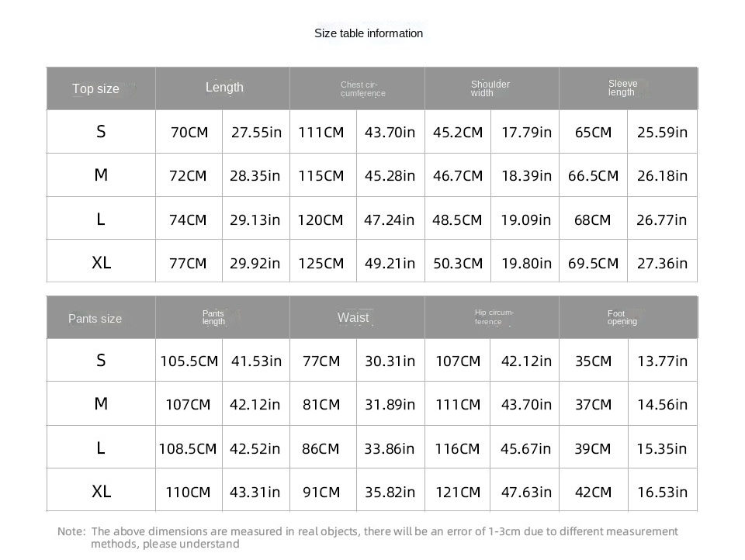Select the 'Waist' column header
This screenshot has width=745, height=560.
353,317
